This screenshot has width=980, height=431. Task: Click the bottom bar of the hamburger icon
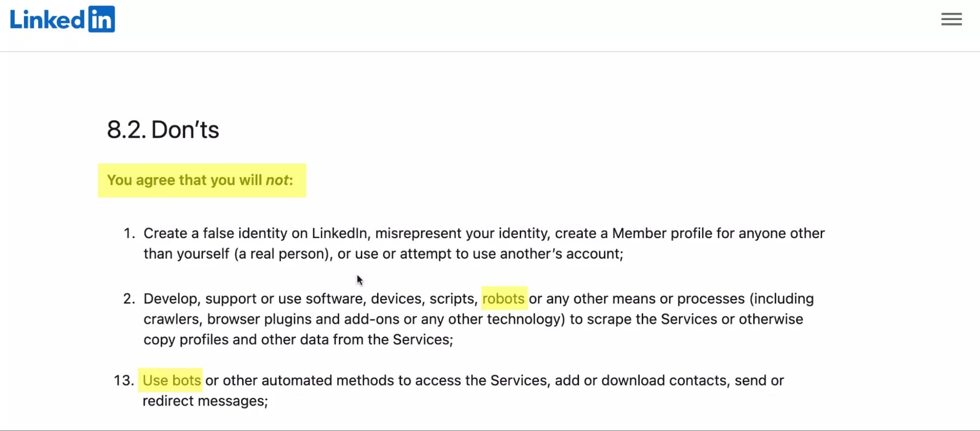(951, 25)
